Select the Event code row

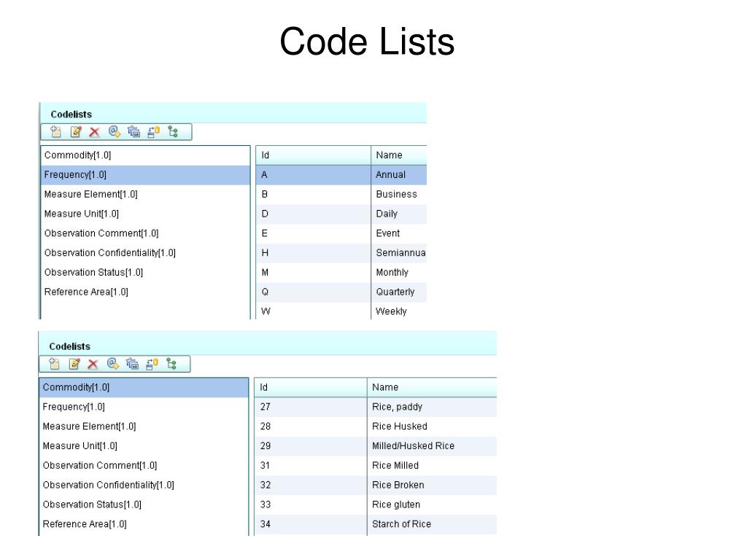341,233
